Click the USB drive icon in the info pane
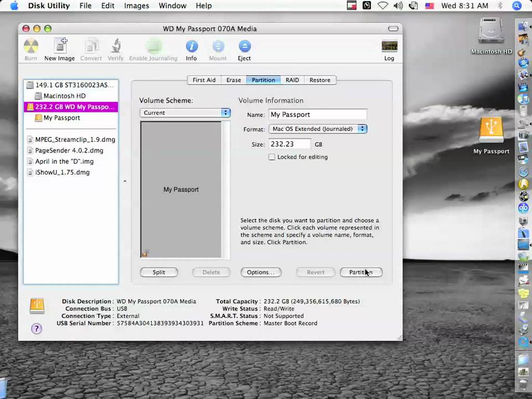 (x=37, y=305)
